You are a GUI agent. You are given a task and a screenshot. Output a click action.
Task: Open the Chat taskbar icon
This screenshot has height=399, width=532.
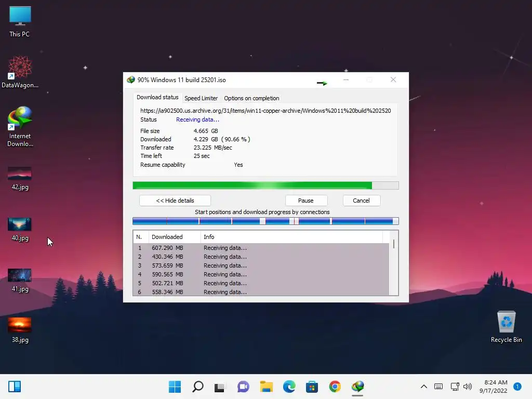tap(243, 387)
